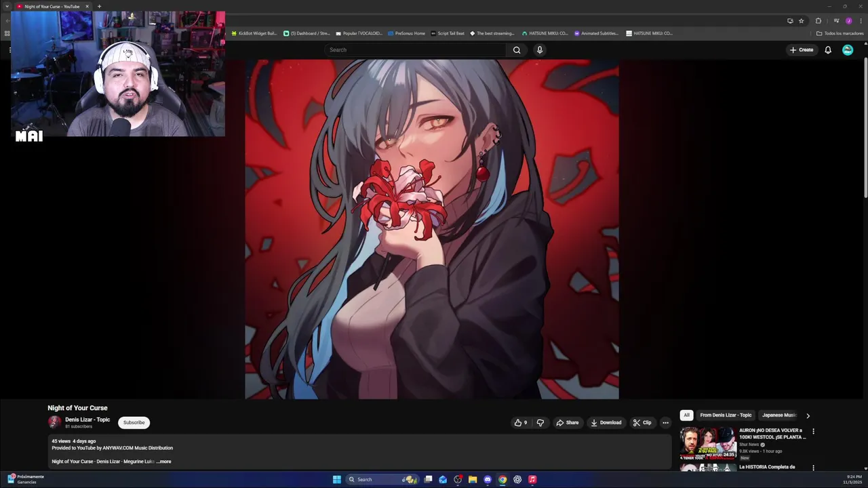This screenshot has width=868, height=488.
Task: Open the Clip tool
Action: pyautogui.click(x=642, y=422)
